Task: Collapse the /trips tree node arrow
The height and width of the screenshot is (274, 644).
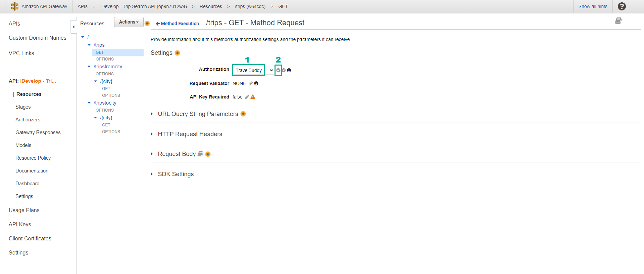Action: pyautogui.click(x=89, y=45)
